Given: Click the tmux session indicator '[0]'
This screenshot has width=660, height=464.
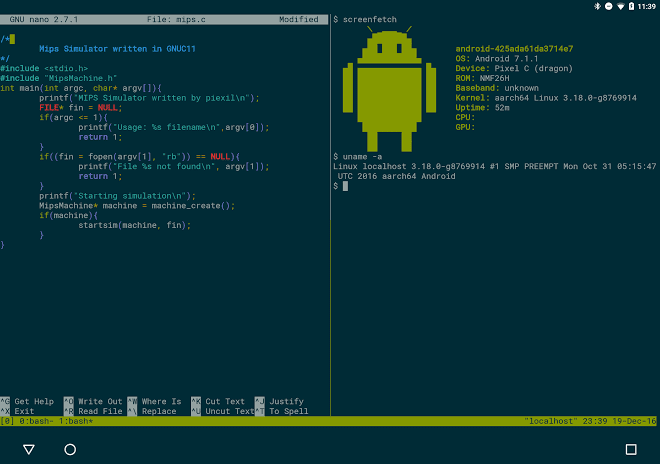Looking at the screenshot, I should point(7,421).
